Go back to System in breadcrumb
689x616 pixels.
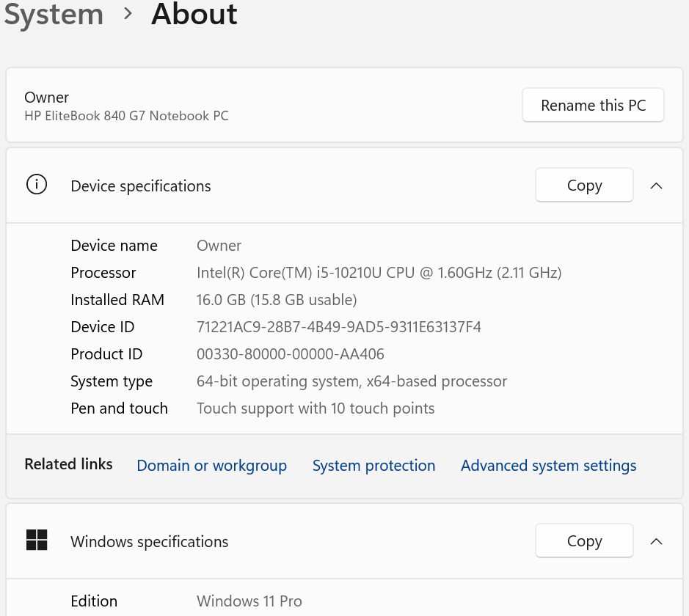pyautogui.click(x=54, y=14)
